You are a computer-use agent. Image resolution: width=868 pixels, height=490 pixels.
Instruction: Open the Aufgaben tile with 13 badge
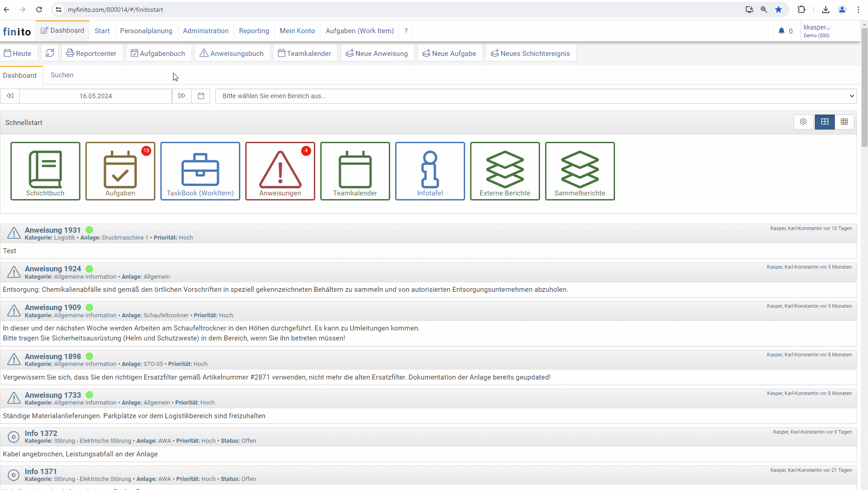coord(120,171)
